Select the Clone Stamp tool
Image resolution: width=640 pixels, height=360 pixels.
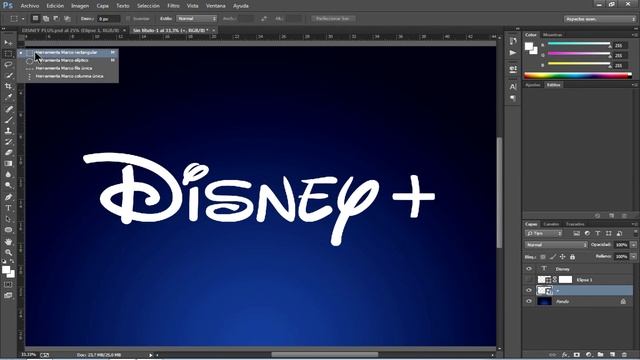tap(8, 131)
